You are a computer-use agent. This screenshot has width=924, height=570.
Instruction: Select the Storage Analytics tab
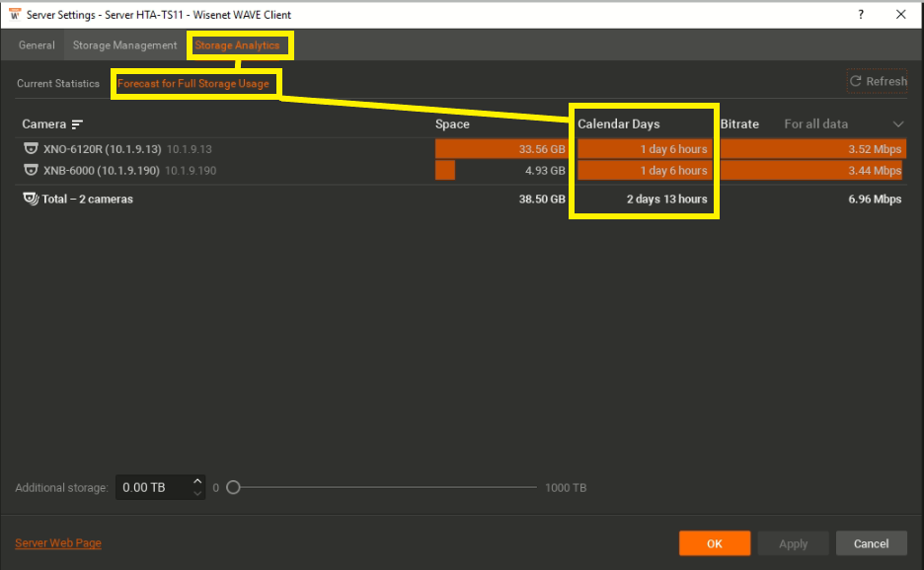tap(238, 45)
